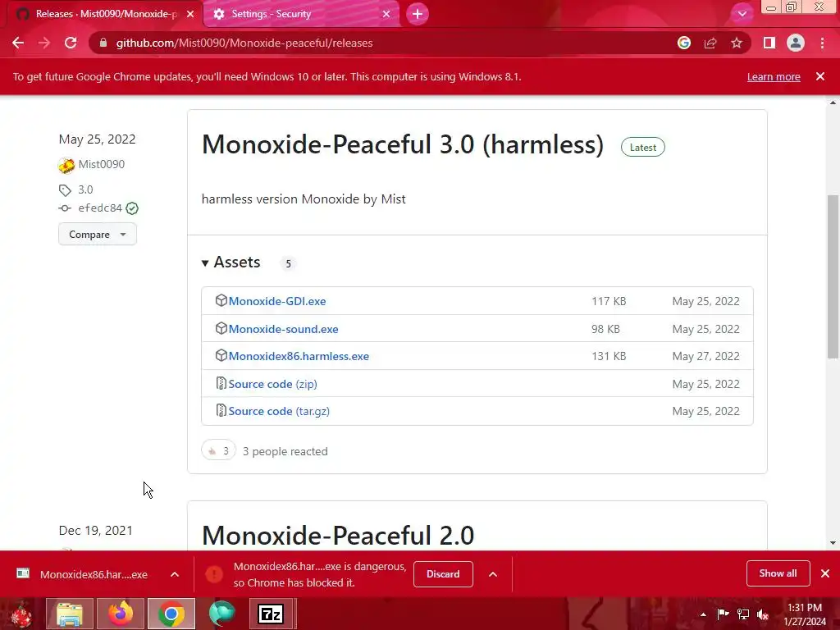
Task: Bookmark this page with the star icon
Action: click(737, 43)
